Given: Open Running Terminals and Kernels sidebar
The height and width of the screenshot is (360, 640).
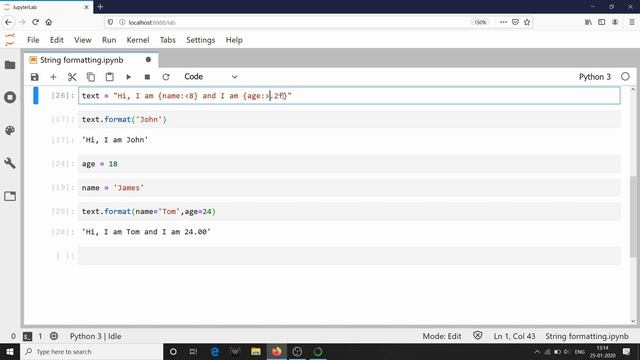Looking at the screenshot, I should pyautogui.click(x=10, y=97).
